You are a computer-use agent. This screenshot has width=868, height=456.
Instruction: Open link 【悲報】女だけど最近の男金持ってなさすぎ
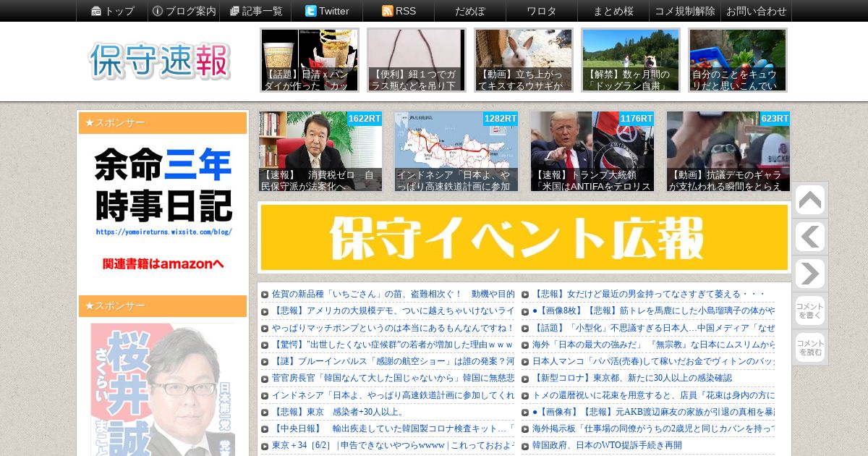[x=649, y=294]
